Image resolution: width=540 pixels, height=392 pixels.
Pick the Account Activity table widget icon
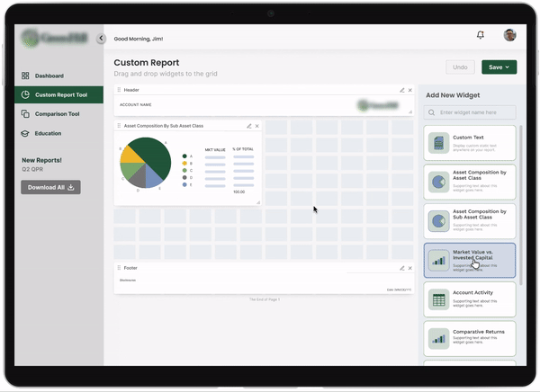[x=438, y=299]
